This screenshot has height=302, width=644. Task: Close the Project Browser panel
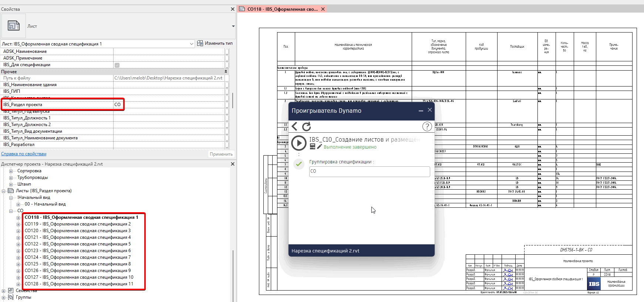pyautogui.click(x=233, y=164)
